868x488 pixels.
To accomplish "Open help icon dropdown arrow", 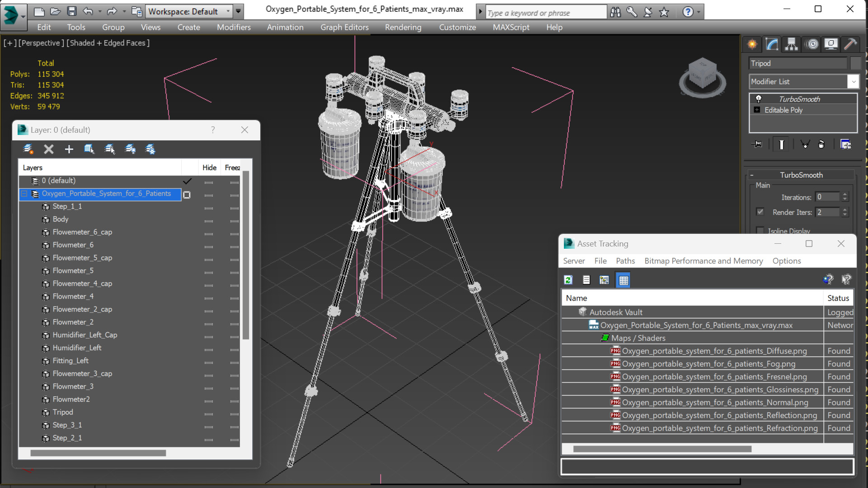I will [x=699, y=12].
